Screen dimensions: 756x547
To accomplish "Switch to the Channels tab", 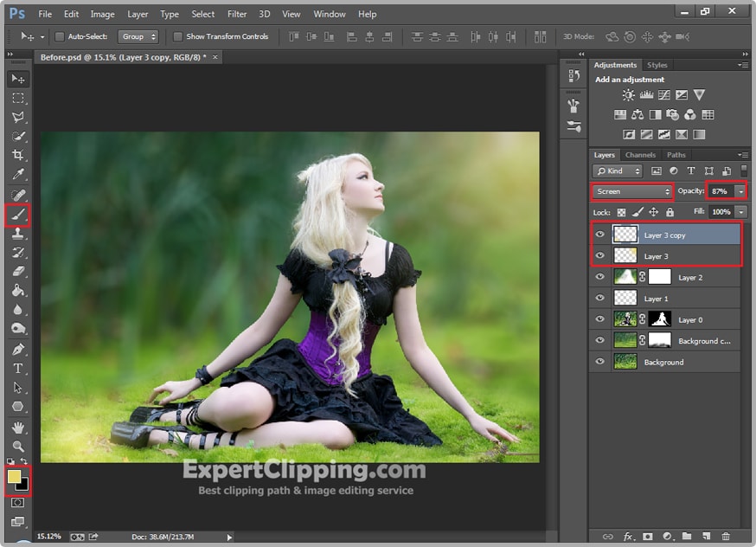I will 640,155.
